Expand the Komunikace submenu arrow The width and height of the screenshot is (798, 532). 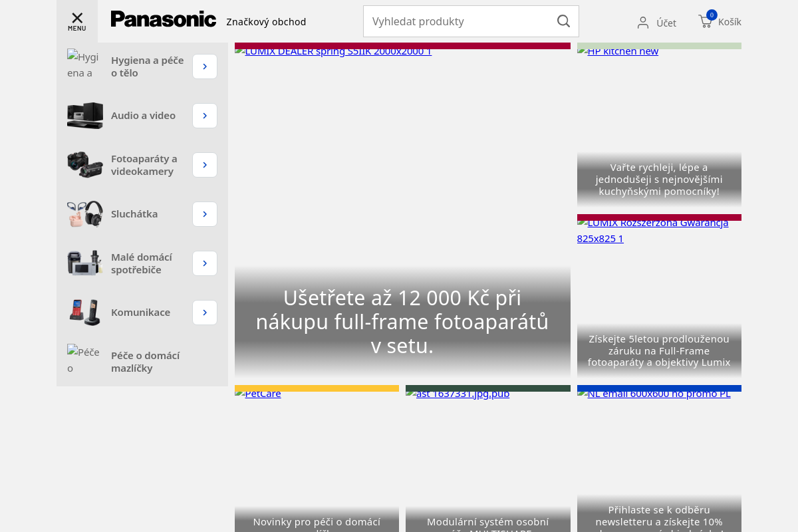205,313
